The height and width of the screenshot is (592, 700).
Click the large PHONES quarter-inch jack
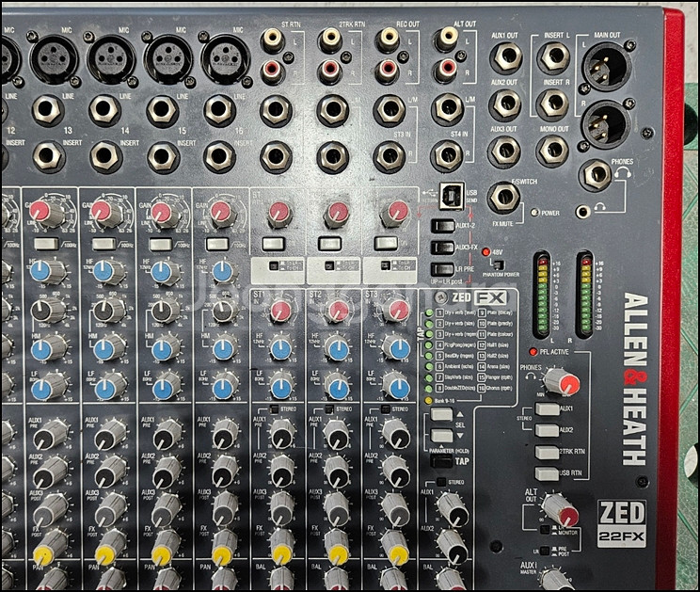(597, 175)
